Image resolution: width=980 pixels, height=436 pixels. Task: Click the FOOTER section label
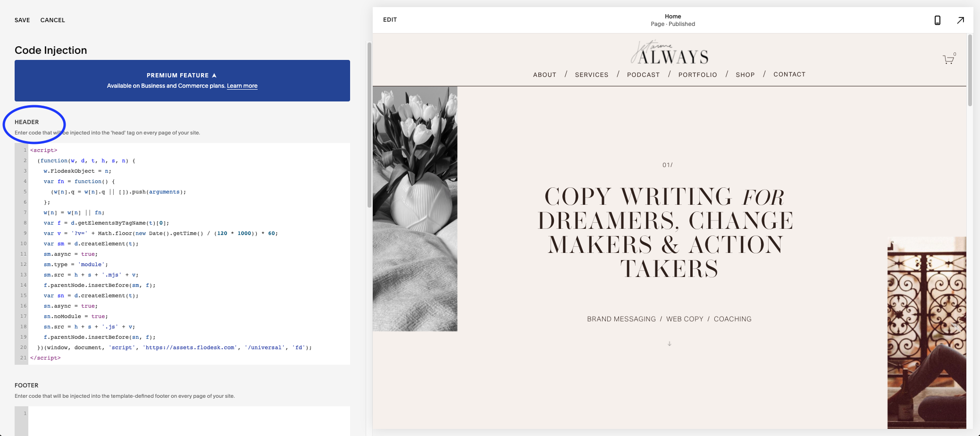point(26,386)
